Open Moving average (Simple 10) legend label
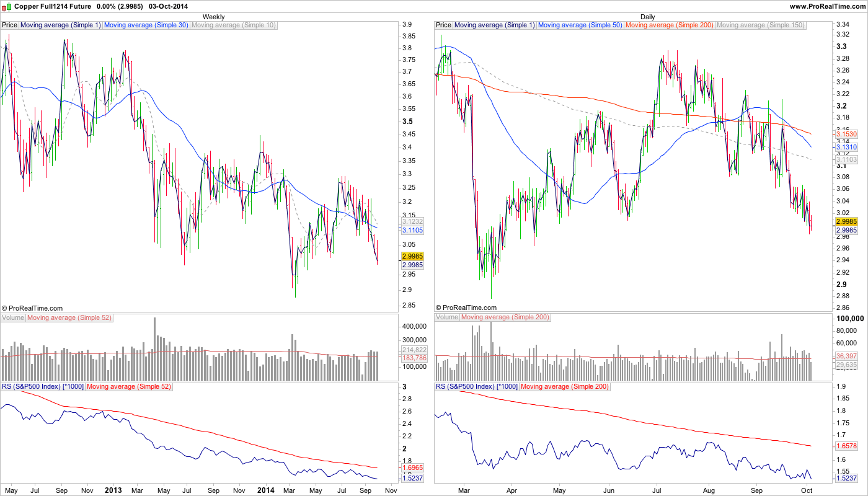Screen dimensions: 868x496 (x=234, y=25)
